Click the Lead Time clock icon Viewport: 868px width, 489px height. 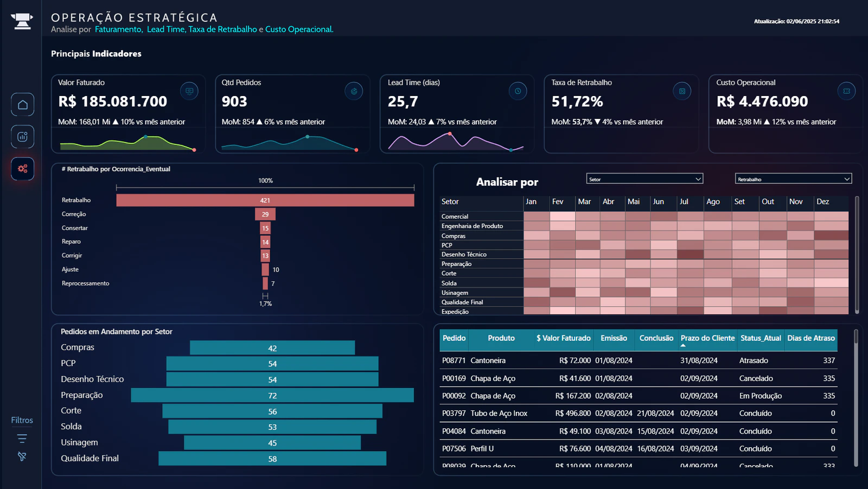click(518, 91)
